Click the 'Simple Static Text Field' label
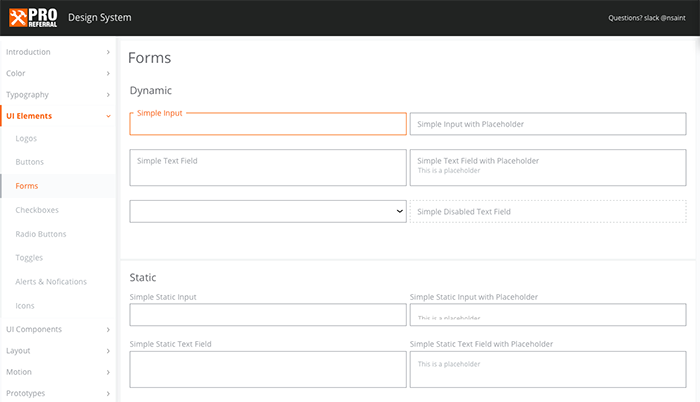Screen dimensions: 700x402 pyautogui.click(x=171, y=344)
